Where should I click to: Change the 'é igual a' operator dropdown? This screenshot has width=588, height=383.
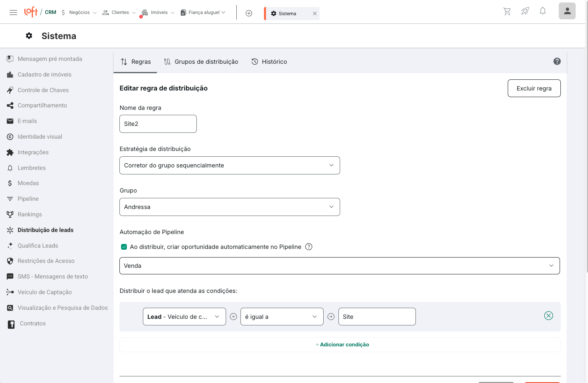click(x=282, y=317)
